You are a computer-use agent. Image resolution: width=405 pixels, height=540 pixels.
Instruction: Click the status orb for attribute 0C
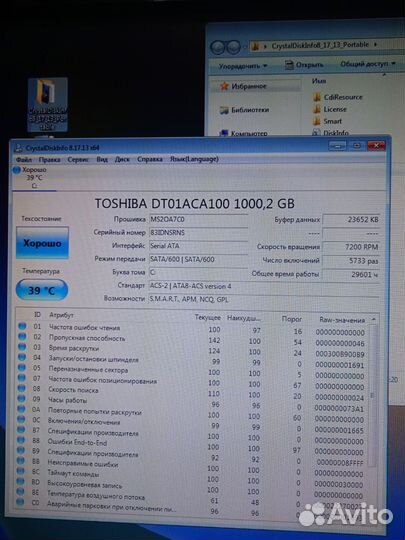[x=21, y=419]
